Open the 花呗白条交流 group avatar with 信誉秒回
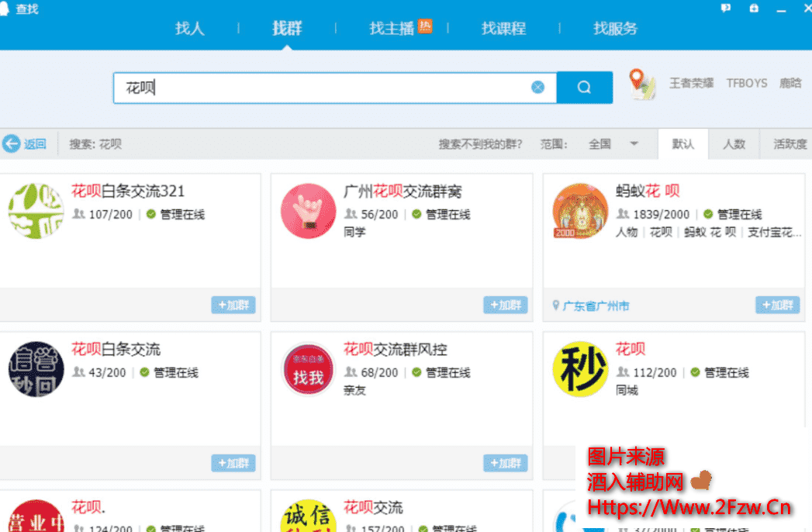The width and height of the screenshot is (812, 532). tap(36, 369)
